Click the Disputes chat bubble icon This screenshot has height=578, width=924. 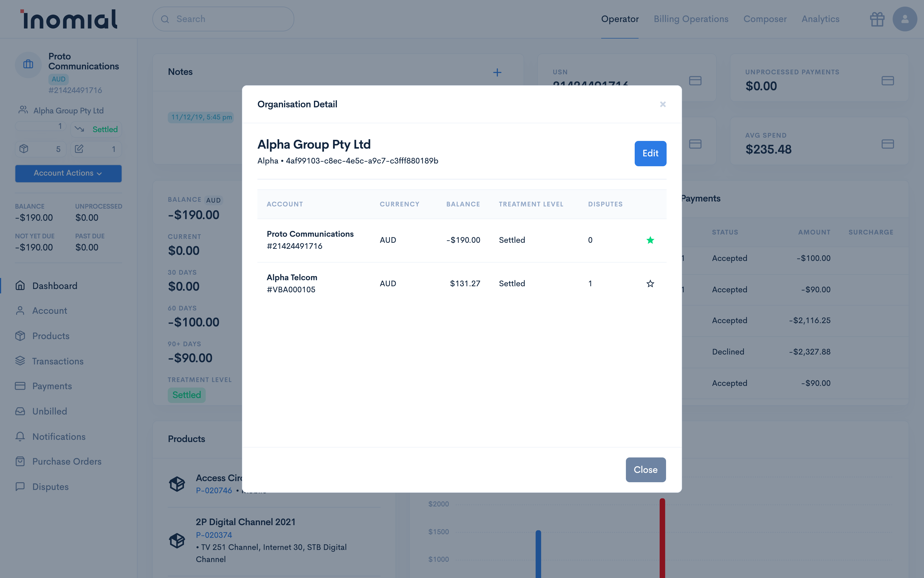[x=20, y=487]
